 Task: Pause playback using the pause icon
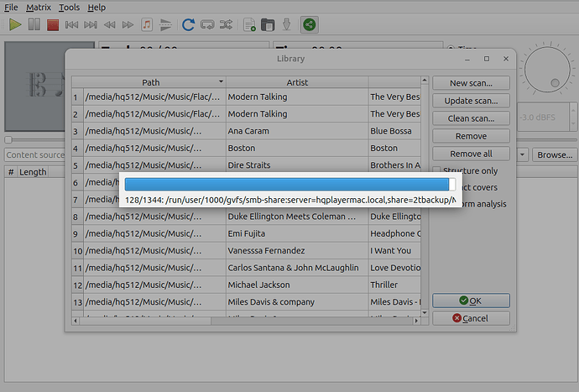point(34,24)
